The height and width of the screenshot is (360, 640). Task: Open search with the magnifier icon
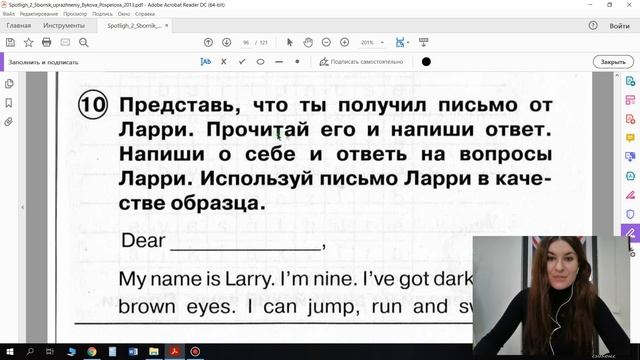[84, 42]
